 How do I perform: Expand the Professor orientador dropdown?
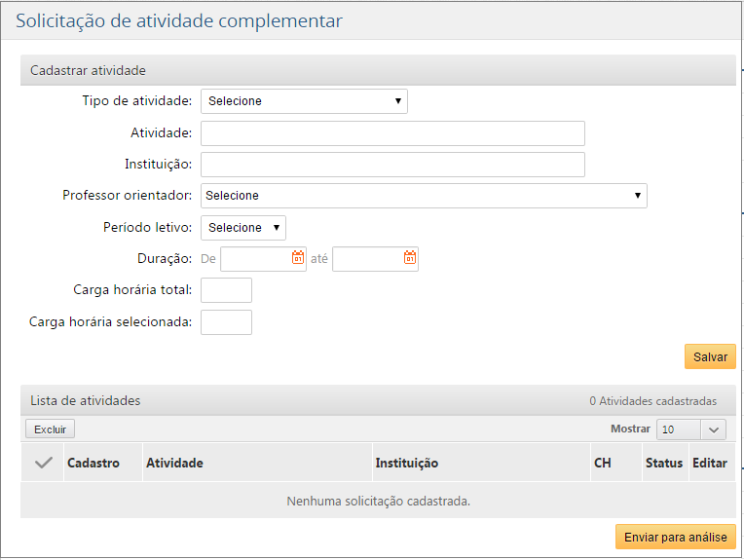click(x=424, y=196)
